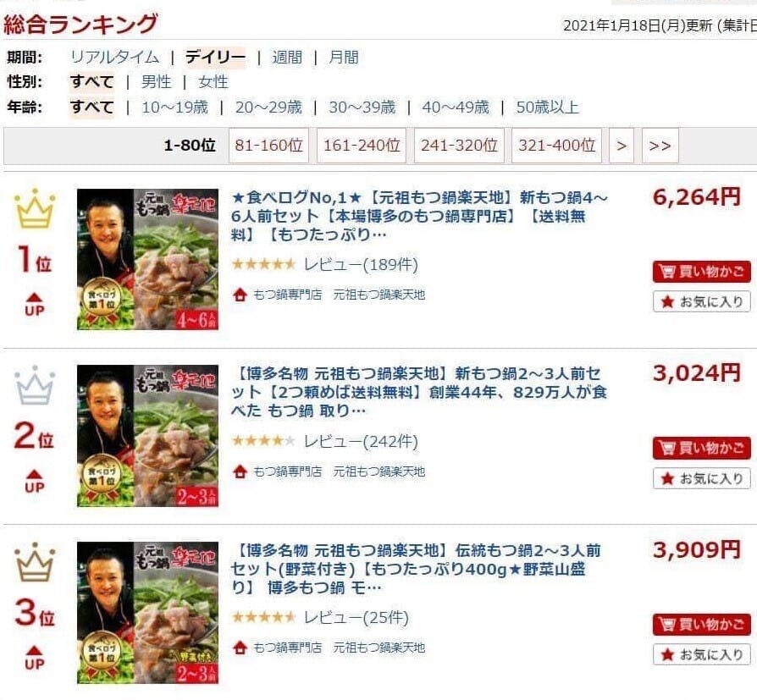Click the silver crown icon for rank 2
This screenshot has width=757, height=700.
click(34, 385)
